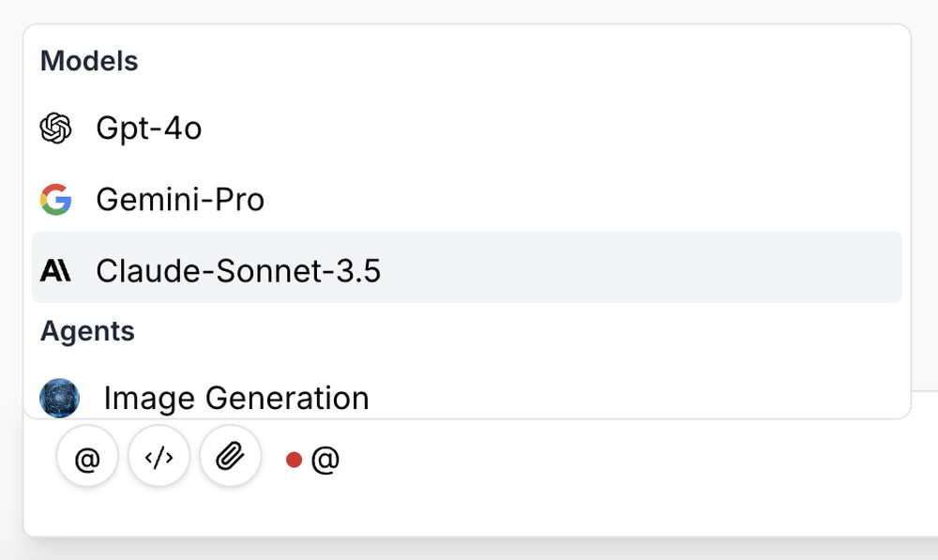Image resolution: width=938 pixels, height=560 pixels.
Task: Choose Gemini-Pro from the models list
Action: [x=179, y=200]
